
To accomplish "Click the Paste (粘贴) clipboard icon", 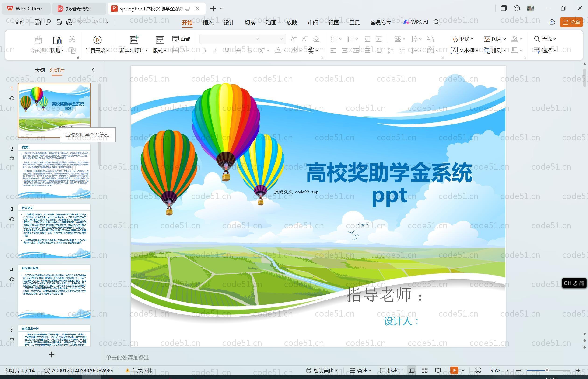I will tap(57, 40).
